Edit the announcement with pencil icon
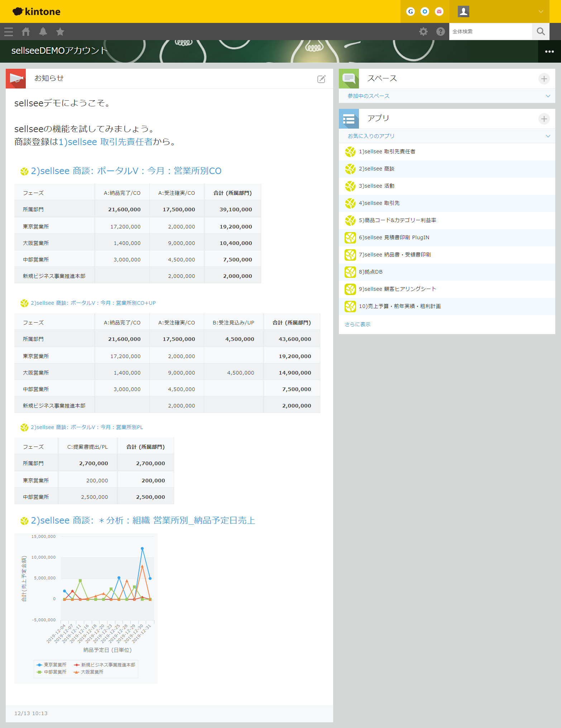Image resolution: width=561 pixels, height=728 pixels. click(x=322, y=79)
